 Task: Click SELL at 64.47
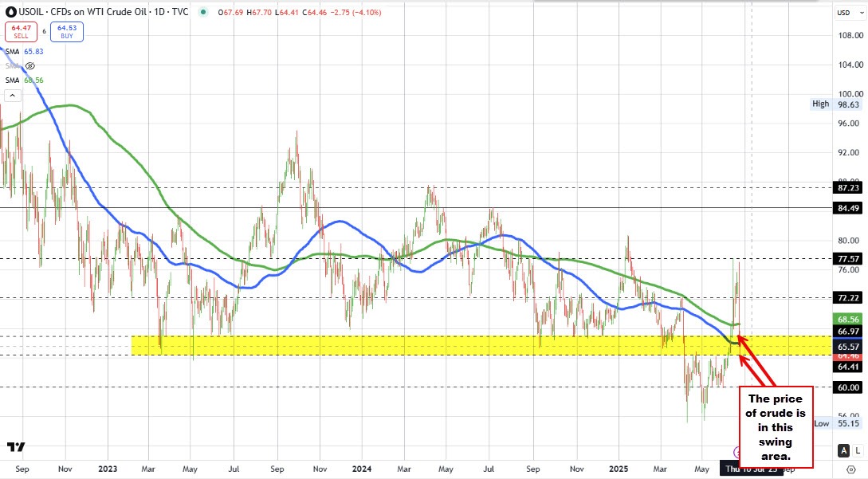pyautogui.click(x=21, y=32)
